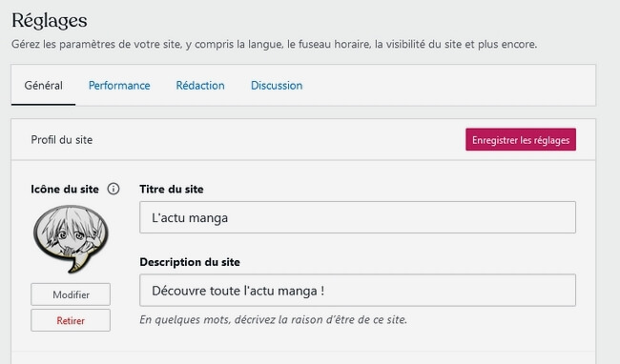Image resolution: width=620 pixels, height=364 pixels.
Task: Remove the site icon with Retirer
Action: 71,320
